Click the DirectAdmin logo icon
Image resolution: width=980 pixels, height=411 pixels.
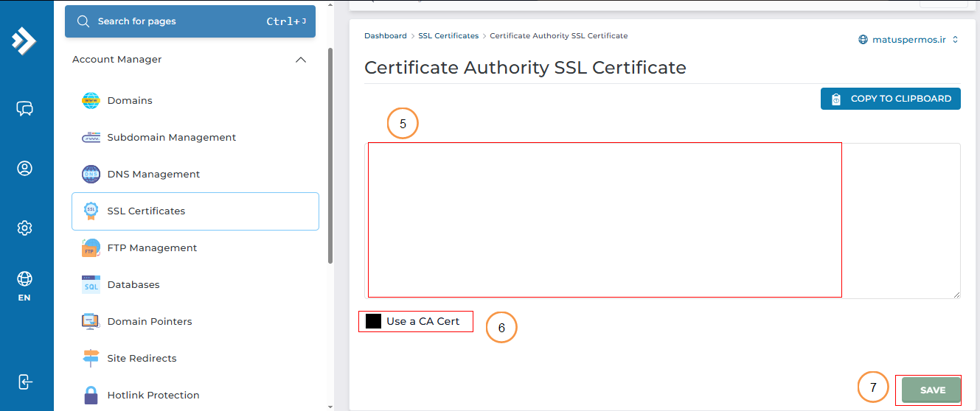click(x=24, y=41)
